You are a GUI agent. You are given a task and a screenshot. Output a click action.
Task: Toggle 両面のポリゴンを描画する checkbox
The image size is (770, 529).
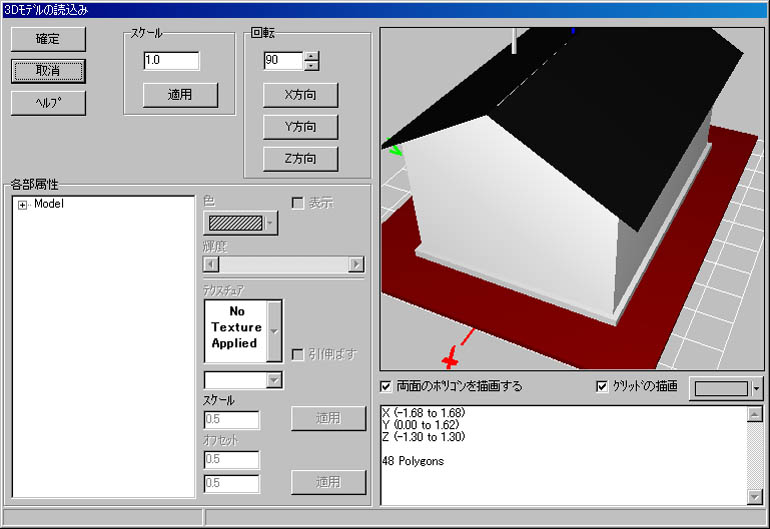[386, 387]
